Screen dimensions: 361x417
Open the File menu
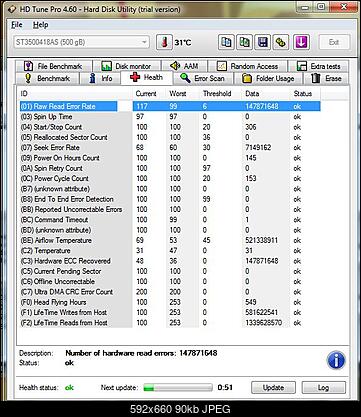(x=17, y=25)
